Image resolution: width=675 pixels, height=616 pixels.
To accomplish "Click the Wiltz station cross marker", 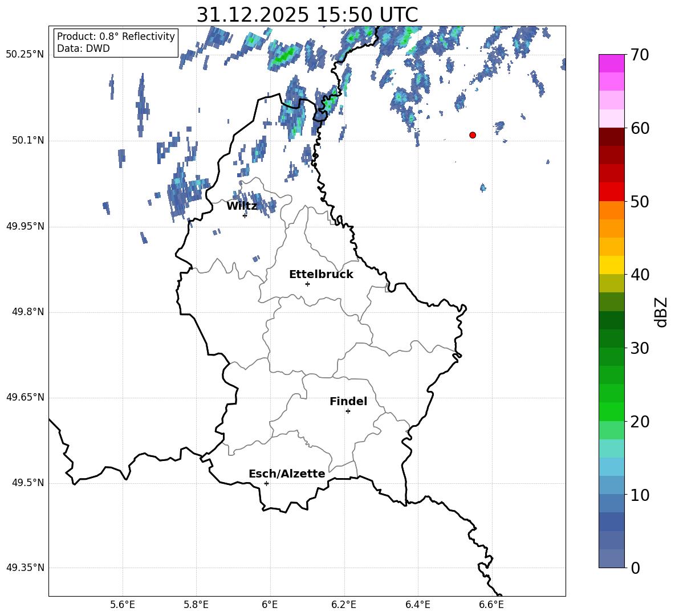I will click(x=245, y=215).
